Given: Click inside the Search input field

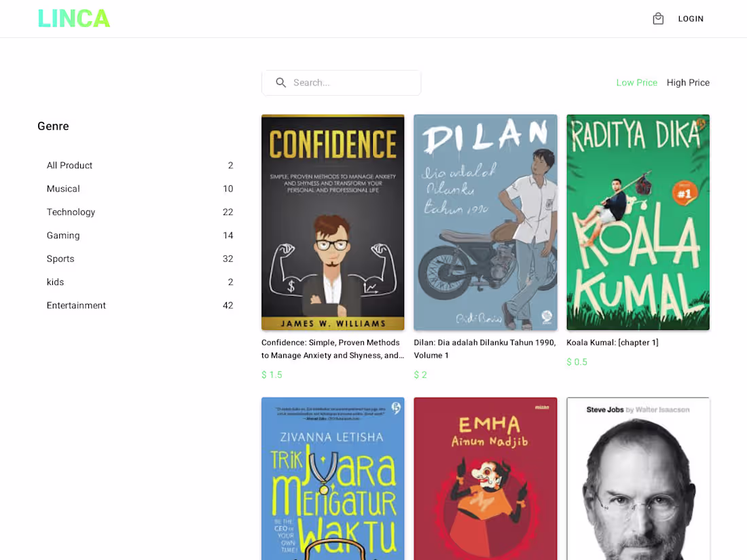Looking at the screenshot, I should click(x=346, y=82).
